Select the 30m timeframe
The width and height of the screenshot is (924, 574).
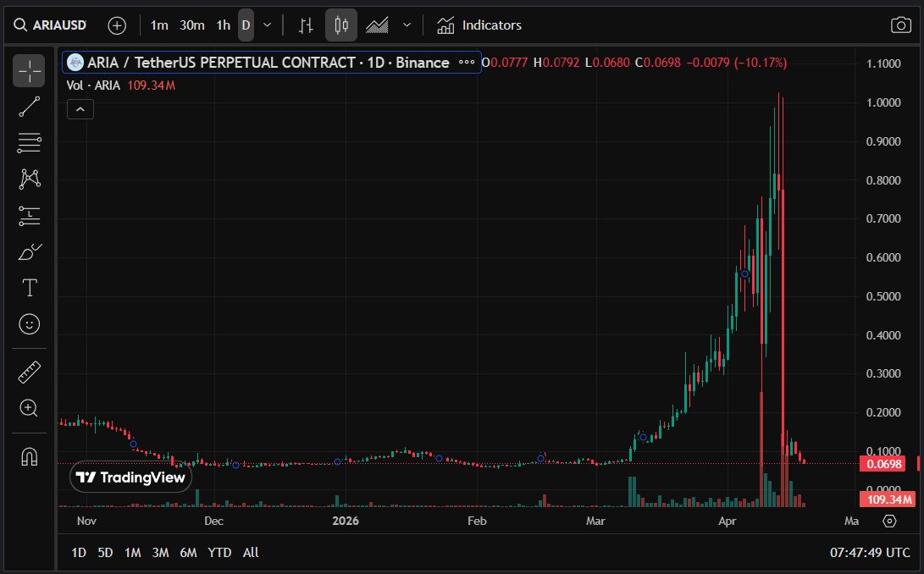192,25
